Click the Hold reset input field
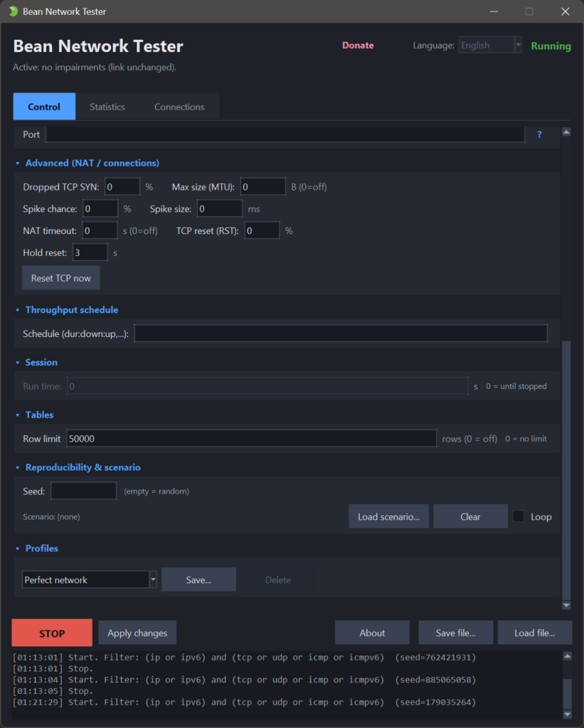584x728 pixels. (x=90, y=252)
